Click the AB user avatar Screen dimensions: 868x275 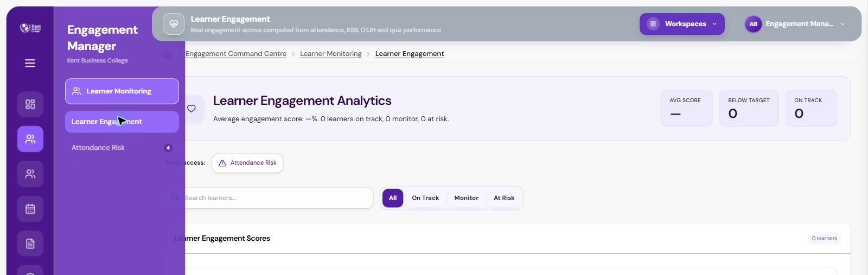click(753, 24)
